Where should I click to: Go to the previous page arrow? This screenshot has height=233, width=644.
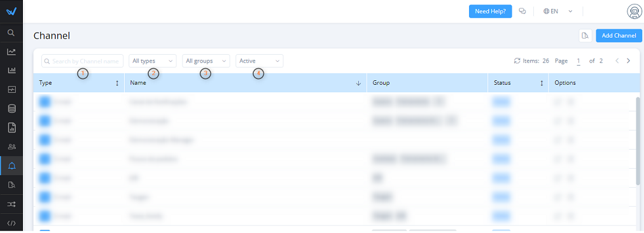[617, 61]
